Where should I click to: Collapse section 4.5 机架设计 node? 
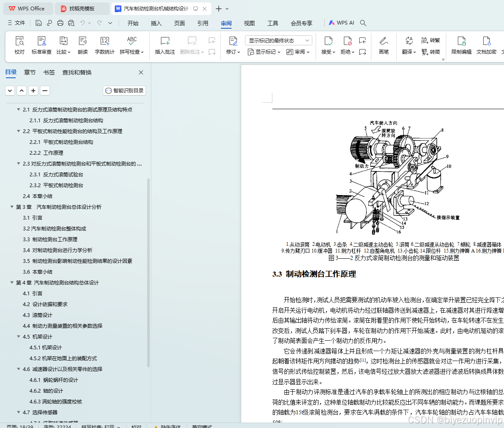pos(18,336)
